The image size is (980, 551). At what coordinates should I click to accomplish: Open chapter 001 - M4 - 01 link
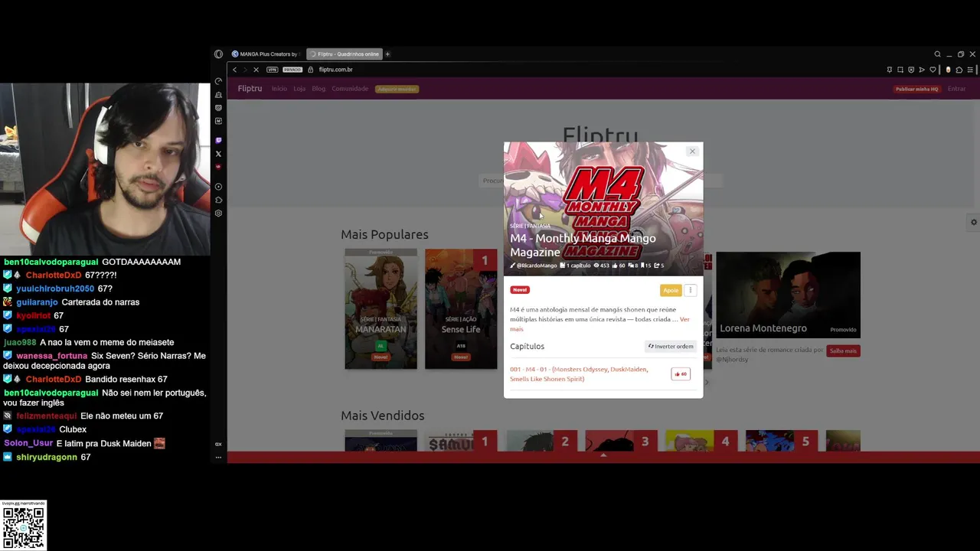pyautogui.click(x=579, y=373)
